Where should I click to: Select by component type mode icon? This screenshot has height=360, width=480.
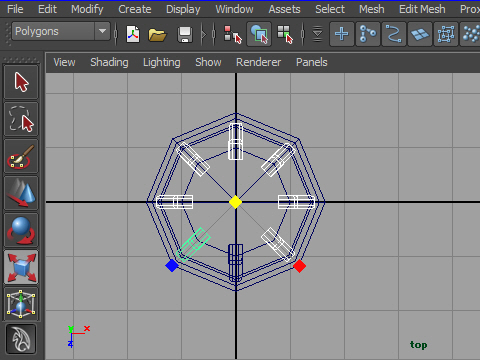click(285, 34)
